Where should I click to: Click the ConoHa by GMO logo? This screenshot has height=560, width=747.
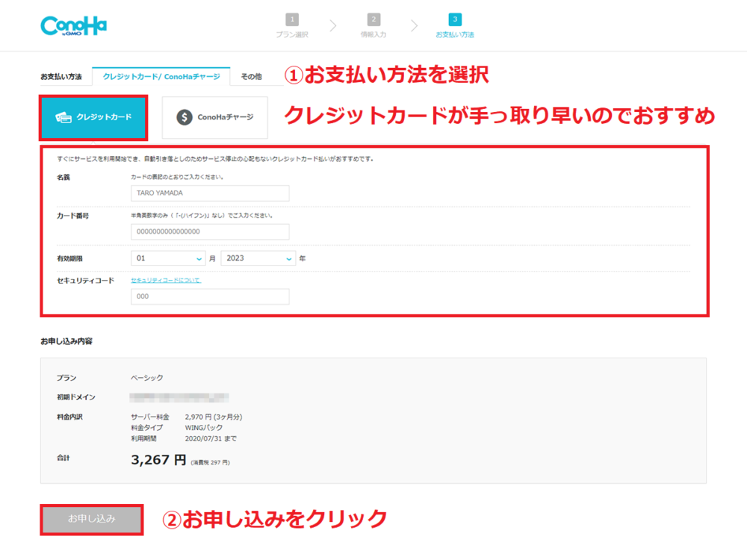(74, 26)
